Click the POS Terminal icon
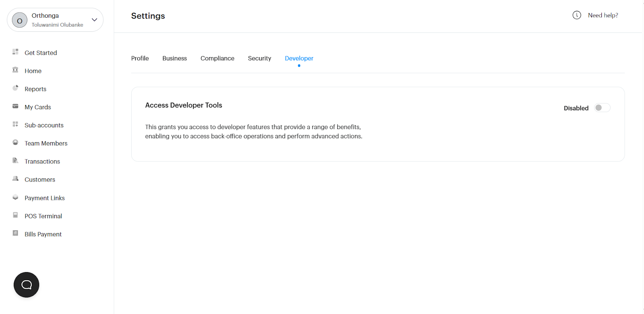This screenshot has width=644, height=314. 15,215
